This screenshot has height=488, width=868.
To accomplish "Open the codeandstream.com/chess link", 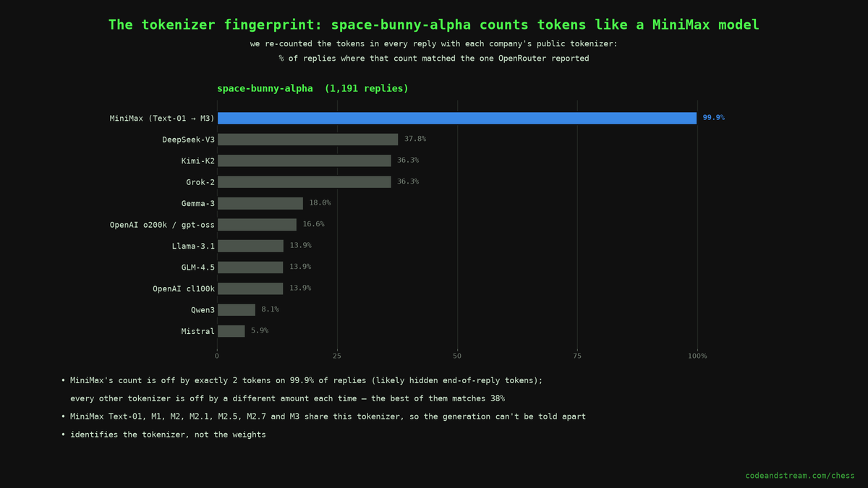I will 800,476.
